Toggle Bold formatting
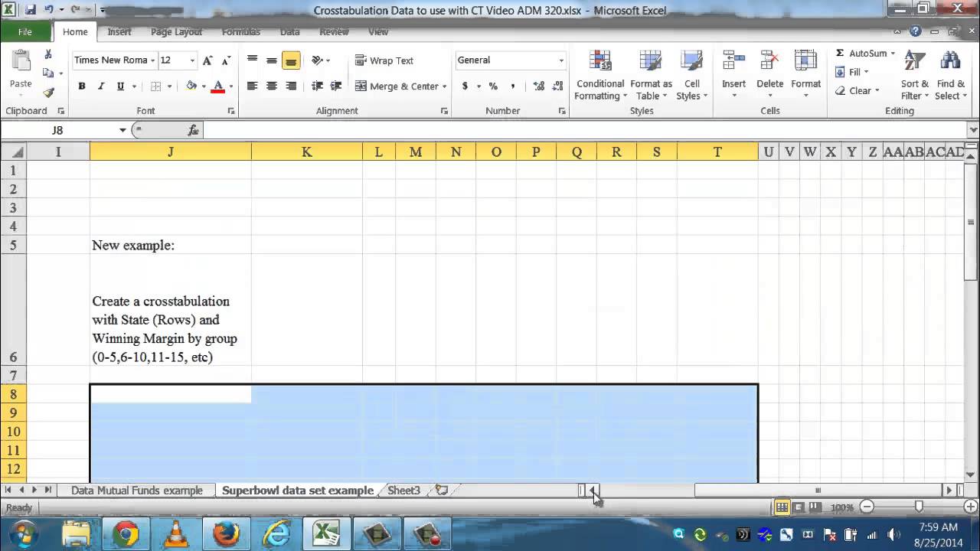 pos(82,86)
